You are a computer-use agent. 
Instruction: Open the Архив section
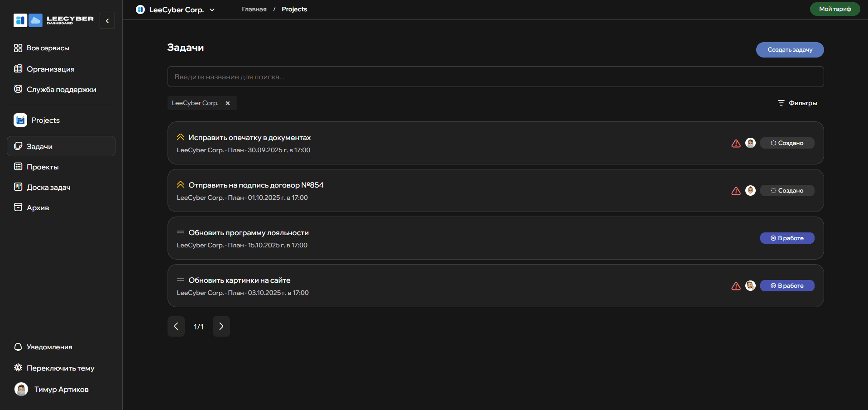click(38, 207)
